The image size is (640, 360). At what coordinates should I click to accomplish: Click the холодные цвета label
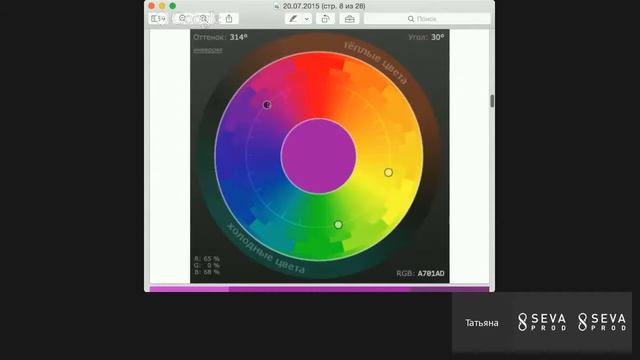point(265,249)
